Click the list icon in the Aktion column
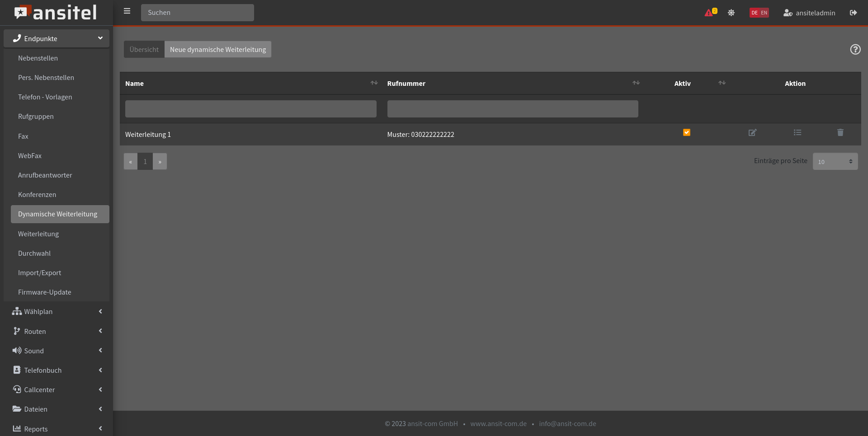Image resolution: width=868 pixels, height=436 pixels. click(797, 132)
